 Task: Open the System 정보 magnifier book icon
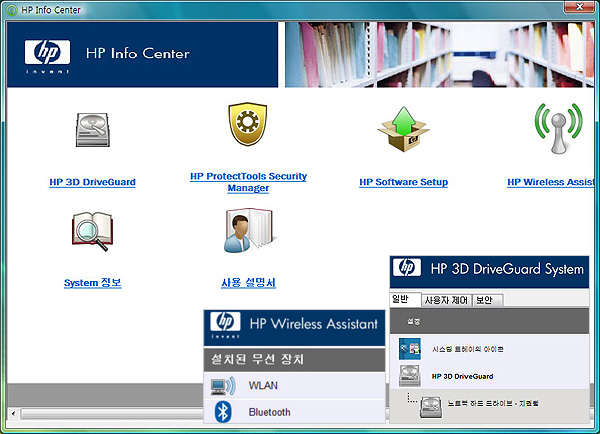point(92,231)
